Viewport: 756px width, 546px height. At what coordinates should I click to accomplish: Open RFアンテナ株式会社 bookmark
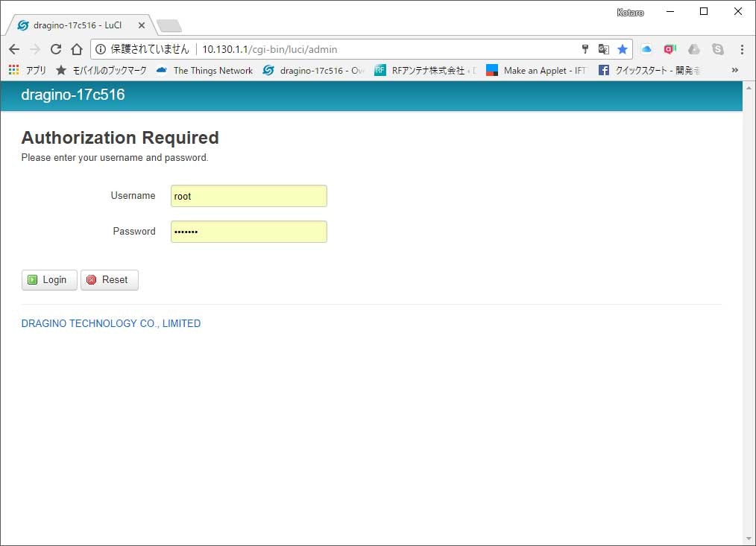[425, 70]
